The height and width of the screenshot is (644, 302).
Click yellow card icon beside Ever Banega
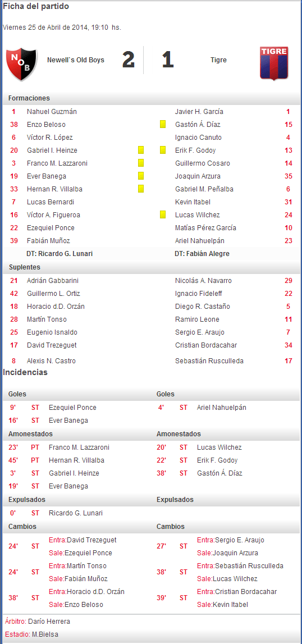coord(141,176)
